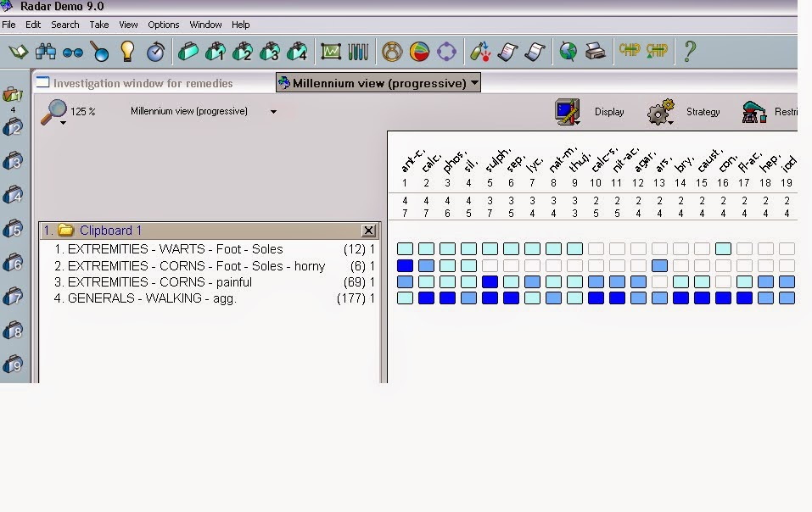Screen dimensions: 812x512
Task: Select sidebar clipboard bag number 2
Action: [13, 127]
